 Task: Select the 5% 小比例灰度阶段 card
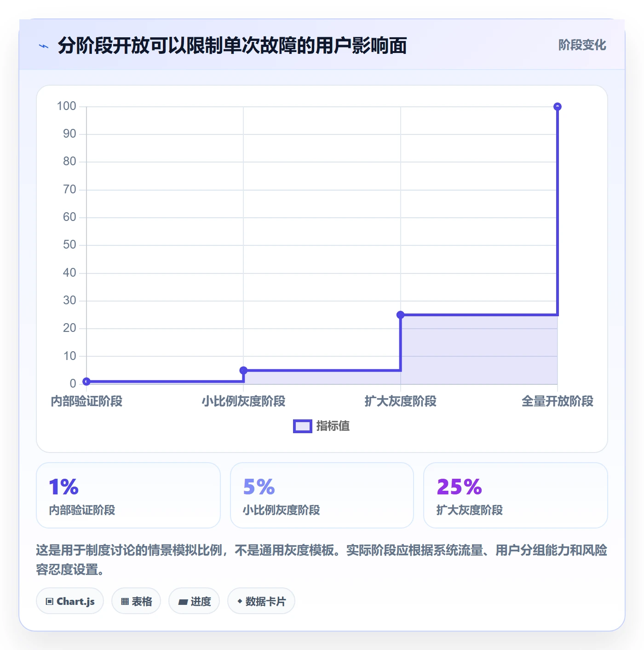pyautogui.click(x=322, y=495)
